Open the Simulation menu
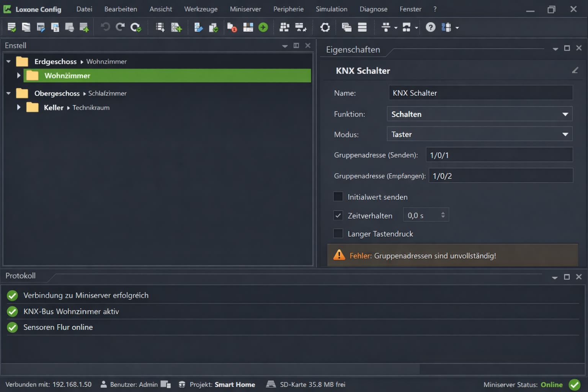This screenshot has width=588, height=392. pyautogui.click(x=332, y=9)
